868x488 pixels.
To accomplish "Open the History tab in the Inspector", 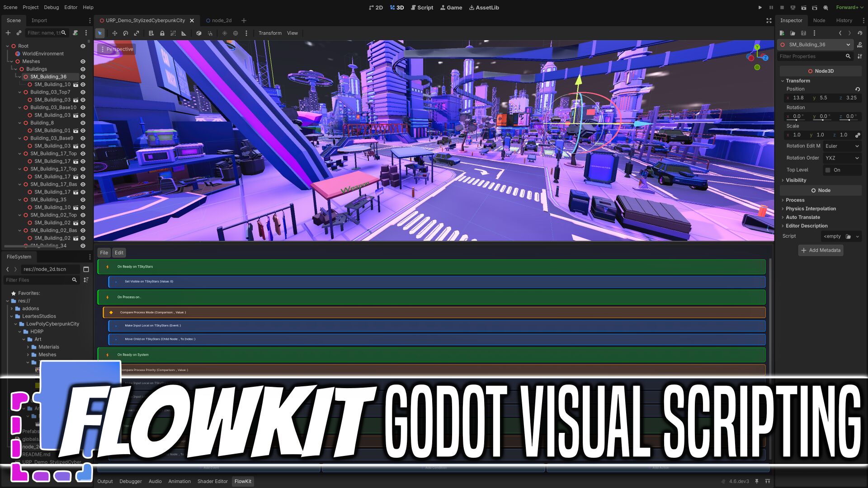I will [x=844, y=20].
